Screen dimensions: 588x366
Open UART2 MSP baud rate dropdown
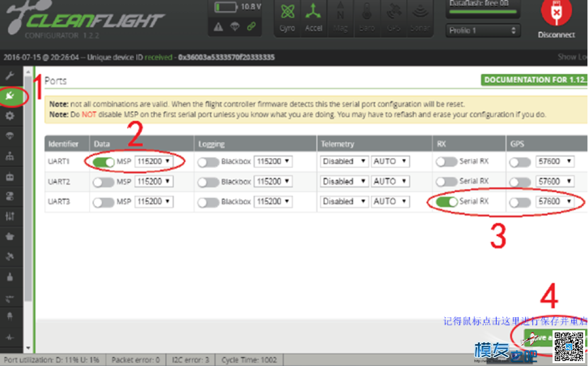154,182
